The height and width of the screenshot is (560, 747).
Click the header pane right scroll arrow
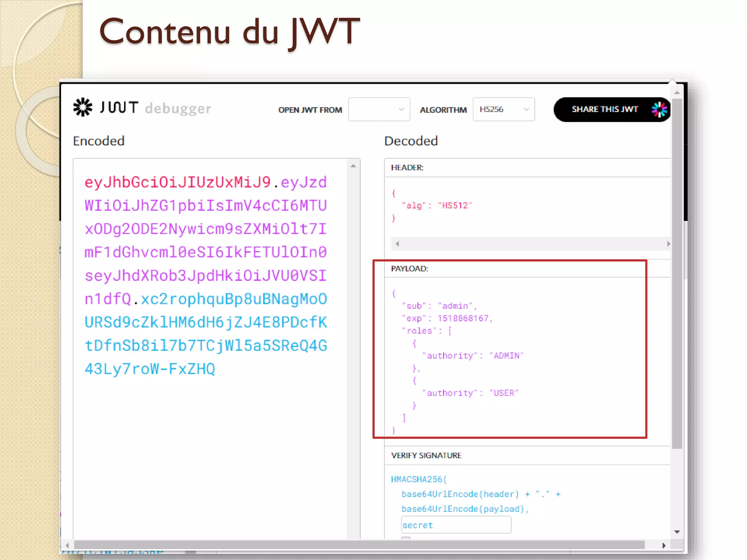[668, 244]
